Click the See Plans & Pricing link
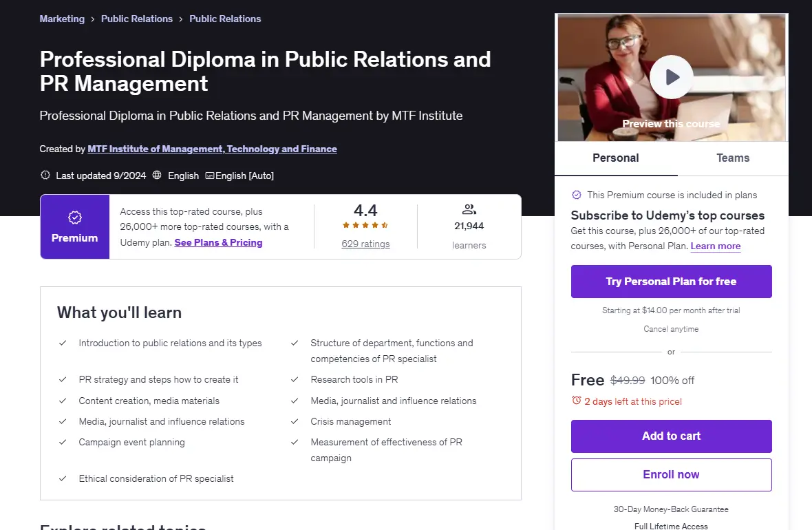This screenshot has height=530, width=812. pos(219,242)
